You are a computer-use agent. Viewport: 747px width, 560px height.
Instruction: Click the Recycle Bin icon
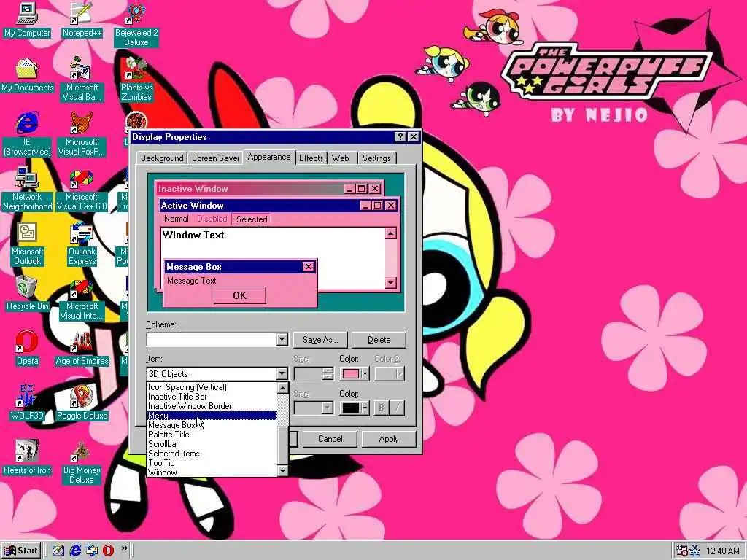[27, 294]
